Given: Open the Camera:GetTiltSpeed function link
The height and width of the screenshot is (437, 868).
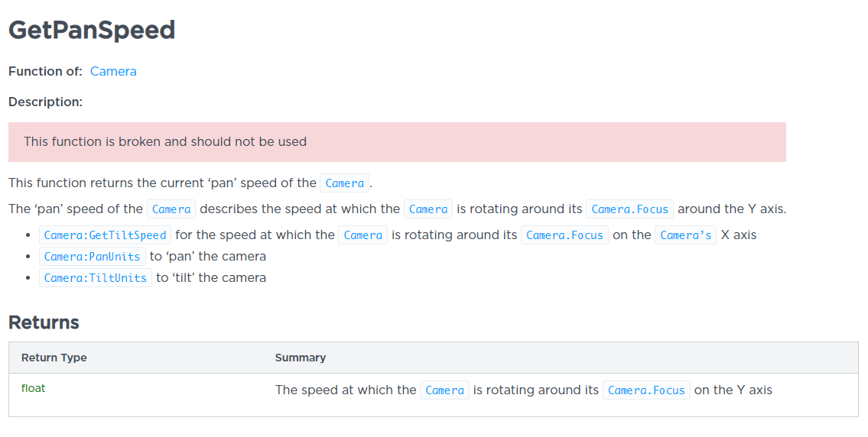Looking at the screenshot, I should coord(106,235).
